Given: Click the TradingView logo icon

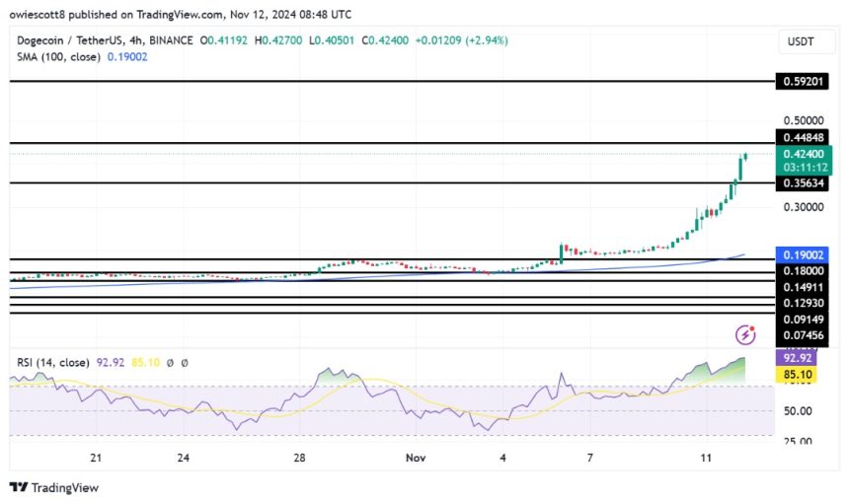Looking at the screenshot, I should [19, 487].
